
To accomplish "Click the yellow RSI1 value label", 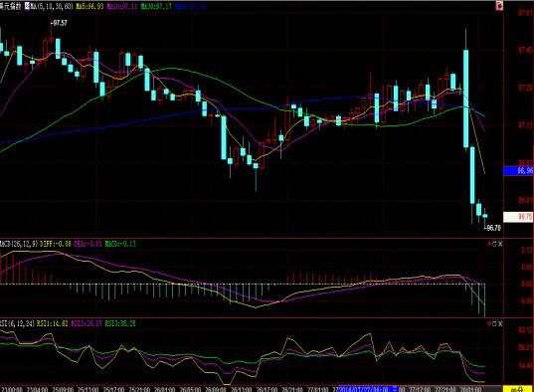I will 53,323.
